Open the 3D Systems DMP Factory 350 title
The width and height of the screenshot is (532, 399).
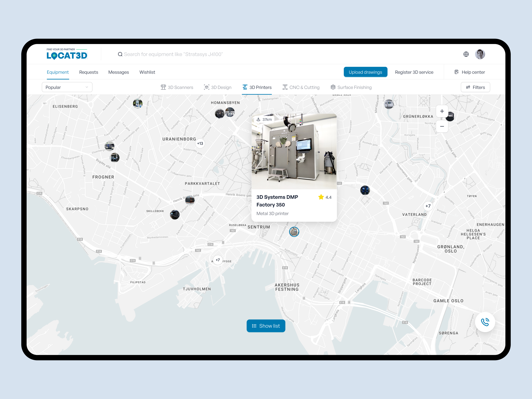pos(277,201)
